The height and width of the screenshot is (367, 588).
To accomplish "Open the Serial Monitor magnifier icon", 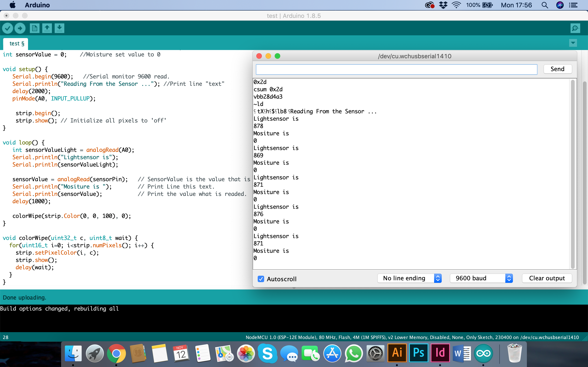I will pos(575,28).
